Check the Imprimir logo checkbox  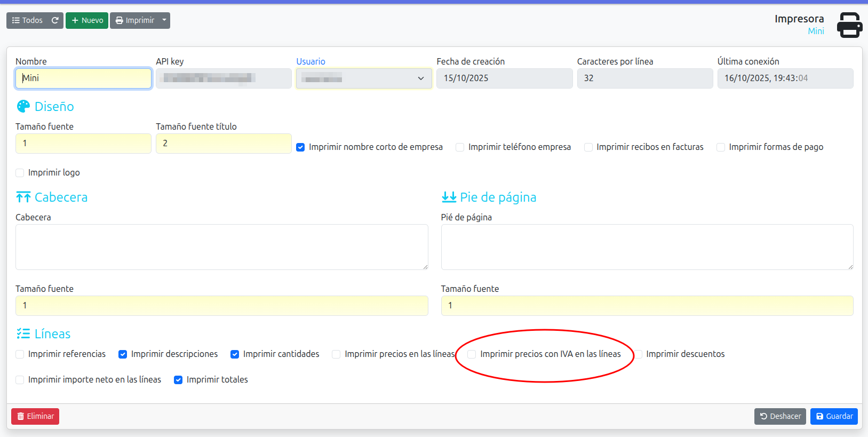tap(20, 173)
